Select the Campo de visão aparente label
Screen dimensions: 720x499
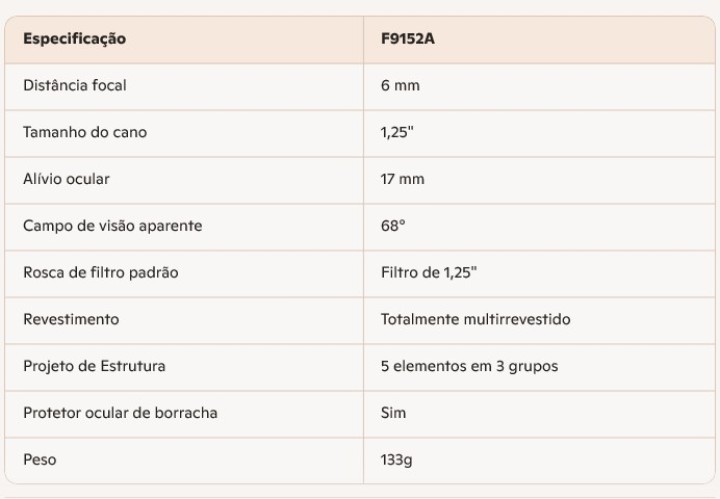pyautogui.click(x=113, y=226)
